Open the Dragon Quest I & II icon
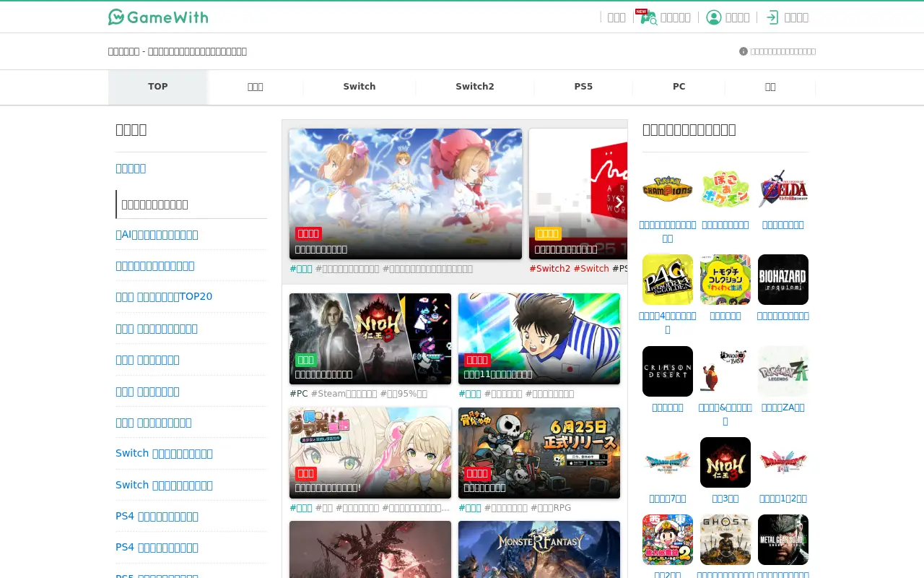Screen dimensions: 924x578 pos(783,462)
